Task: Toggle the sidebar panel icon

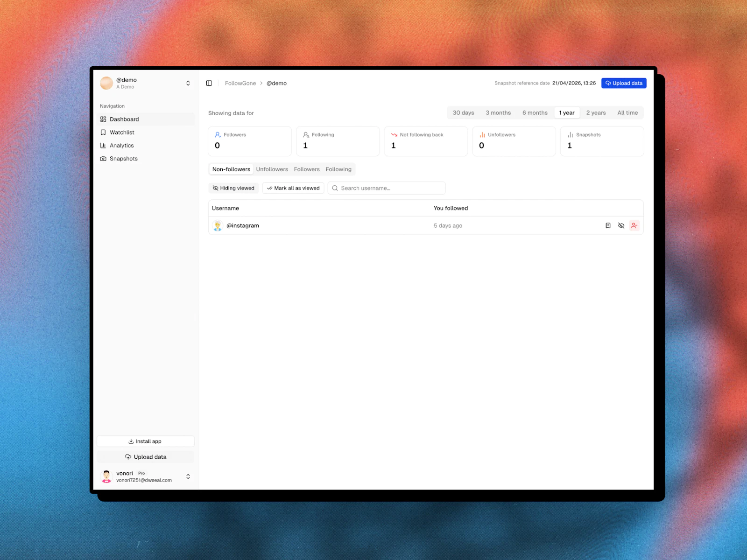Action: point(209,83)
